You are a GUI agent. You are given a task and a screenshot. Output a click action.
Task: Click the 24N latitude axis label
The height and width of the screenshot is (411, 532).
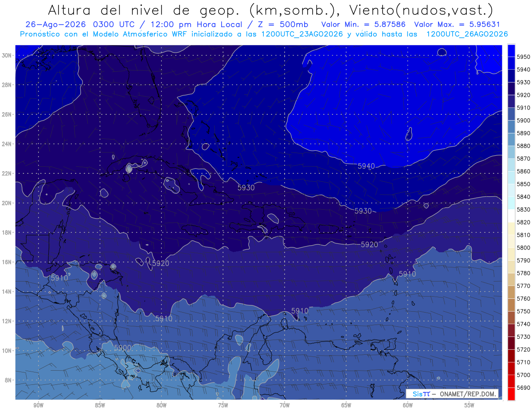[6, 144]
